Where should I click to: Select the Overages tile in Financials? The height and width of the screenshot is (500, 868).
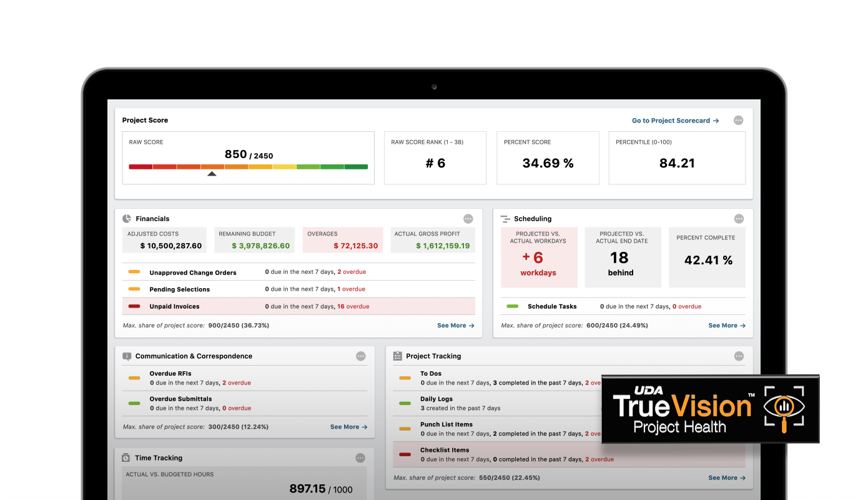(342, 240)
